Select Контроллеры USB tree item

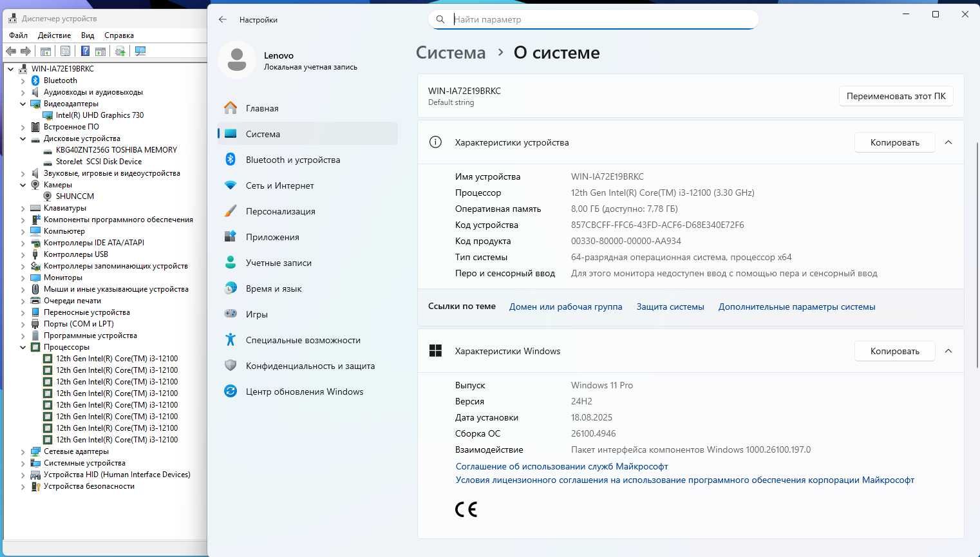click(76, 254)
